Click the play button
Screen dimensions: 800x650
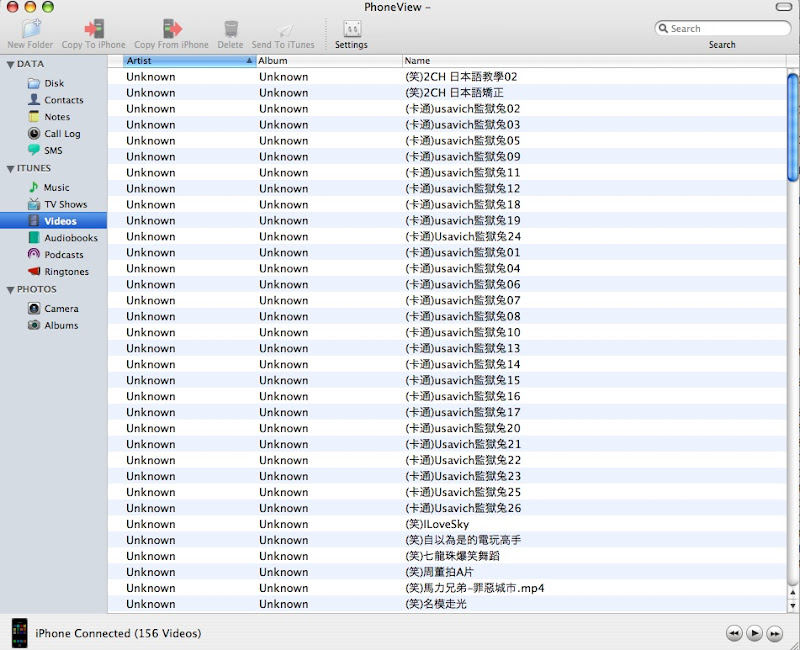click(x=754, y=633)
